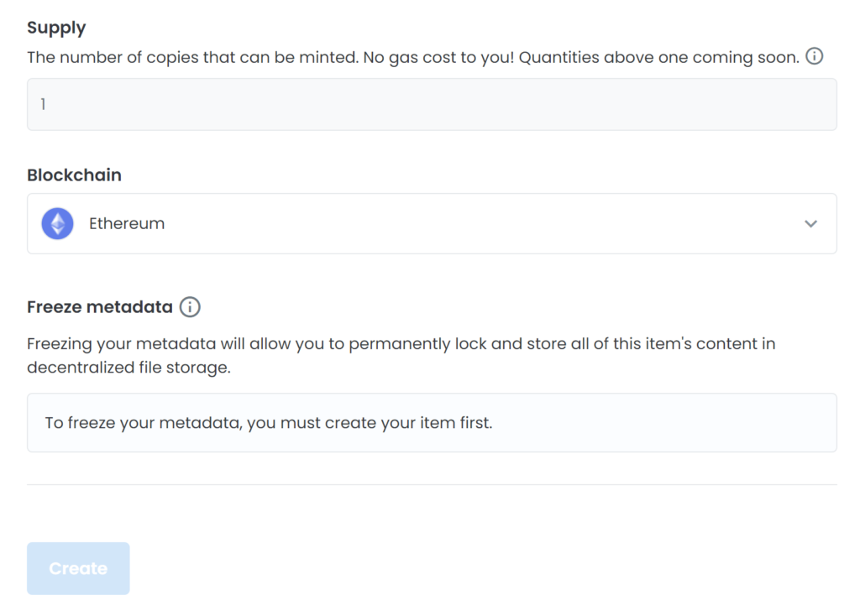Click the info icon after Supply description

tap(814, 56)
